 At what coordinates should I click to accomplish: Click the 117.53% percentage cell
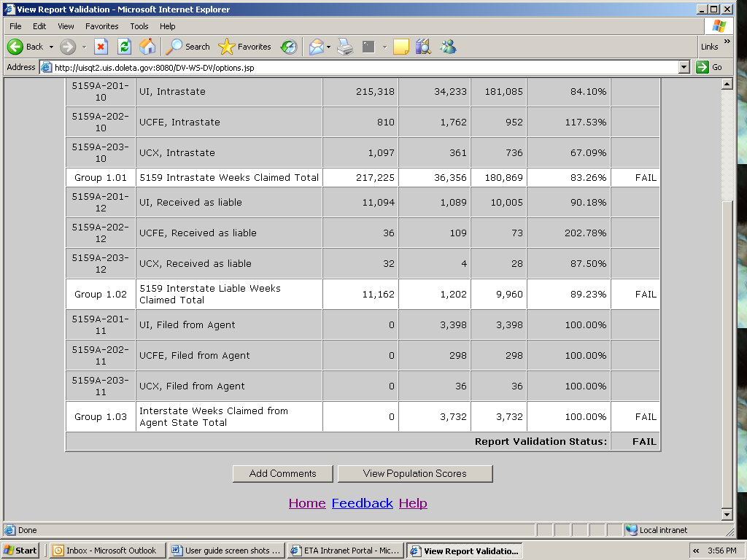pyautogui.click(x=569, y=122)
